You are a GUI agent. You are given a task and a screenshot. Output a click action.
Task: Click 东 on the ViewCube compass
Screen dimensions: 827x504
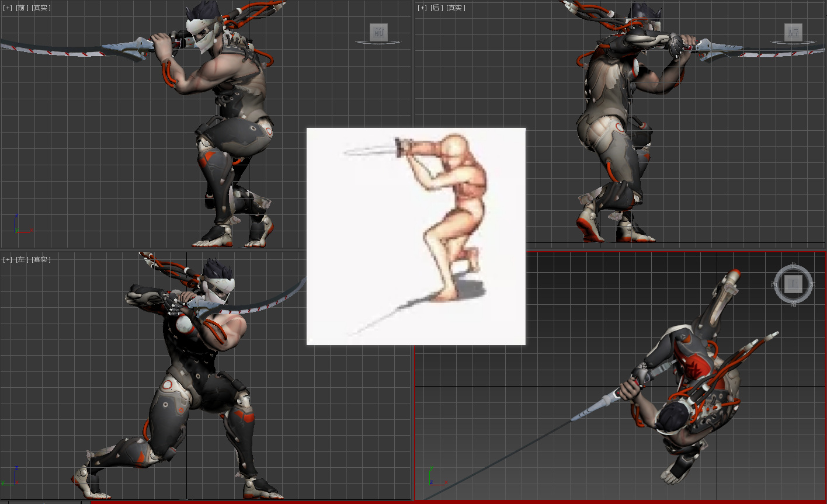(x=812, y=284)
